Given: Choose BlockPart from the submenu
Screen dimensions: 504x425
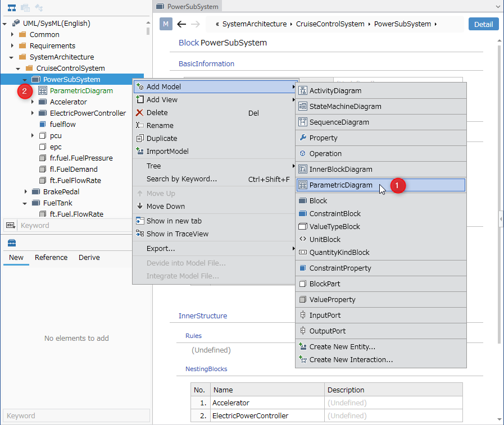Looking at the screenshot, I should pos(381,284).
